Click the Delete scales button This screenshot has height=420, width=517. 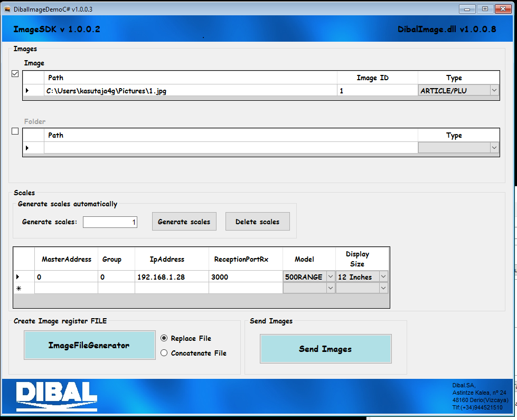(258, 222)
